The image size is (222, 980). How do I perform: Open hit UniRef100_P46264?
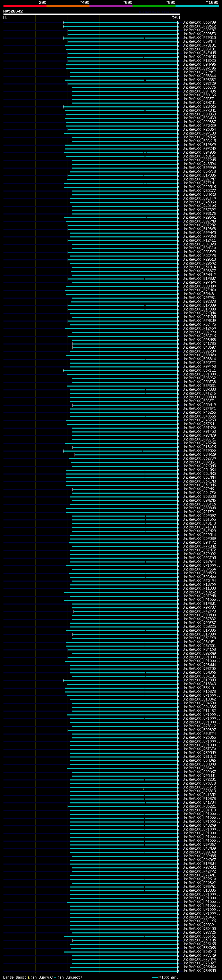(199, 443)
